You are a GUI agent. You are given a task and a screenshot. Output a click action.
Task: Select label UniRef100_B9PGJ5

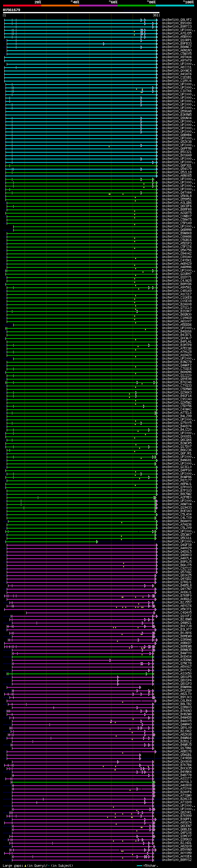click(x=177, y=562)
